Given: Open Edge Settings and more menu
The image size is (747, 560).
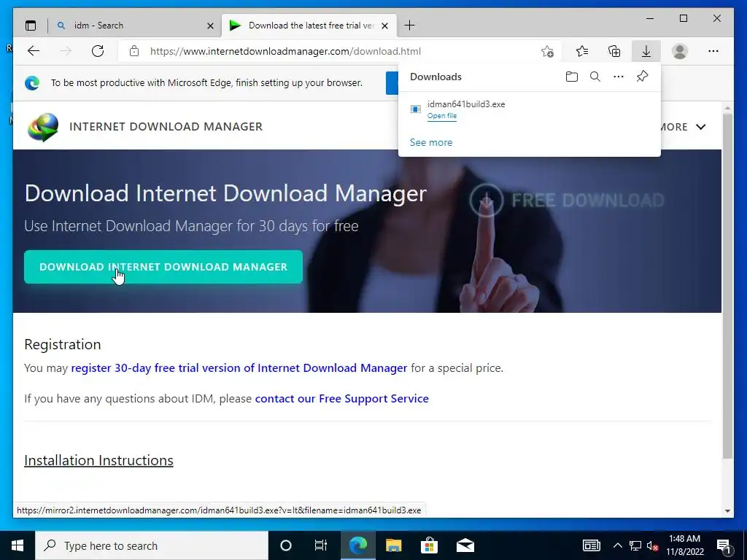Looking at the screenshot, I should tap(713, 51).
